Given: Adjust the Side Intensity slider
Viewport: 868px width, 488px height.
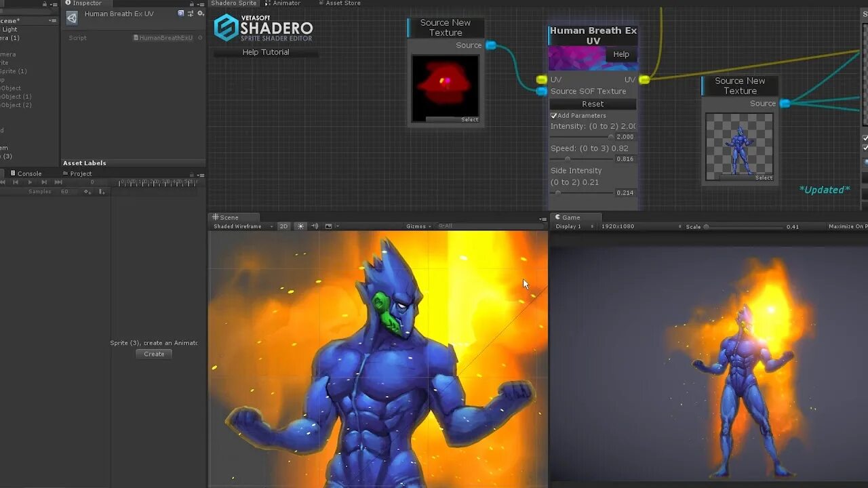Looking at the screenshot, I should tap(583, 192).
